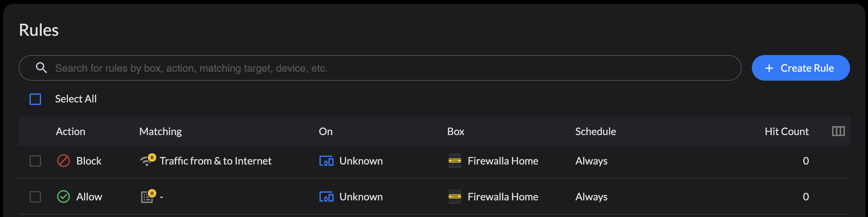868x217 pixels.
Task: Check the Select All checkbox
Action: pos(35,99)
